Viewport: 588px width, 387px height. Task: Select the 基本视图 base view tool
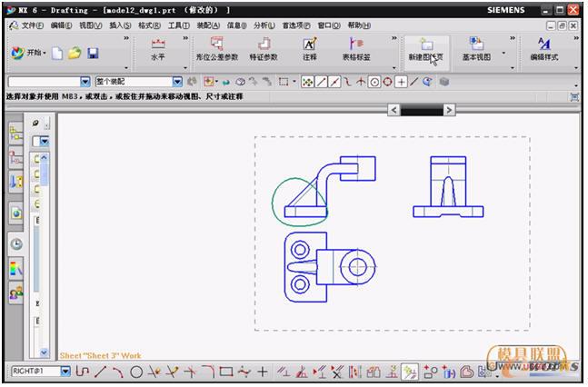(475, 49)
